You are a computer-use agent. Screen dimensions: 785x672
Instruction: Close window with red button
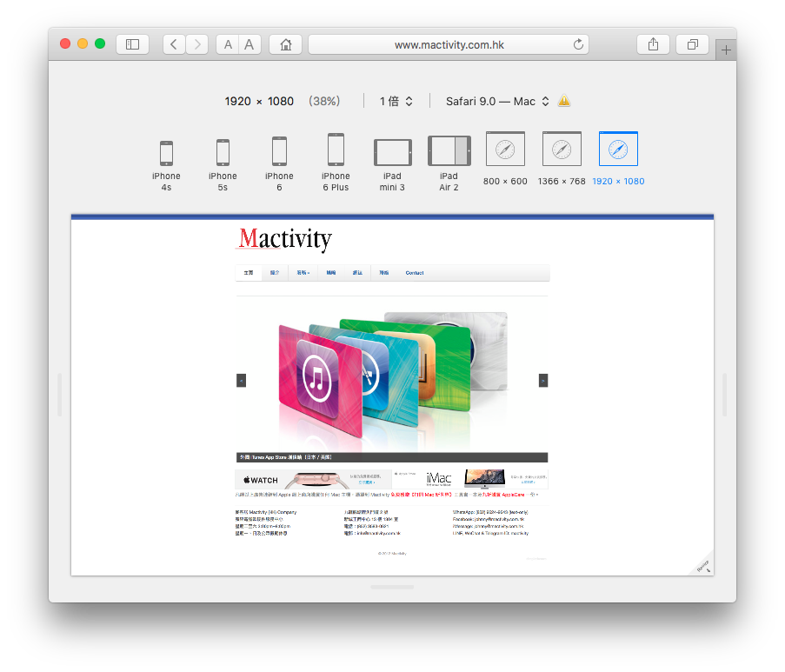click(x=65, y=43)
